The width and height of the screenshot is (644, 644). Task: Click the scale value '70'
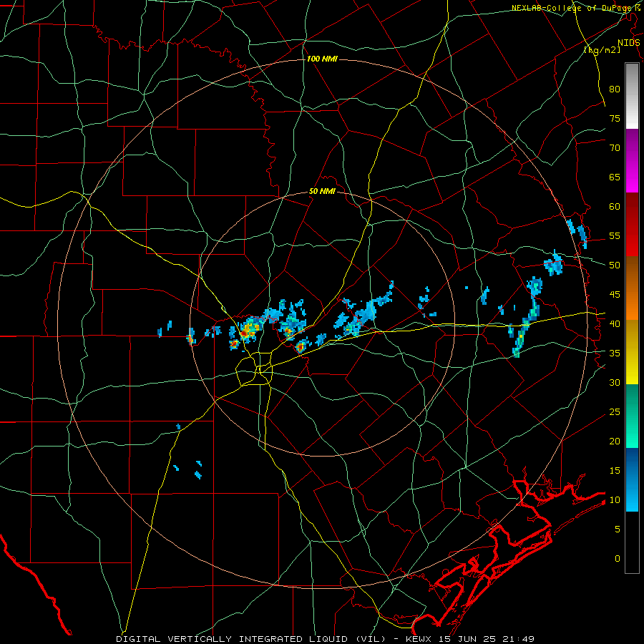coord(615,148)
